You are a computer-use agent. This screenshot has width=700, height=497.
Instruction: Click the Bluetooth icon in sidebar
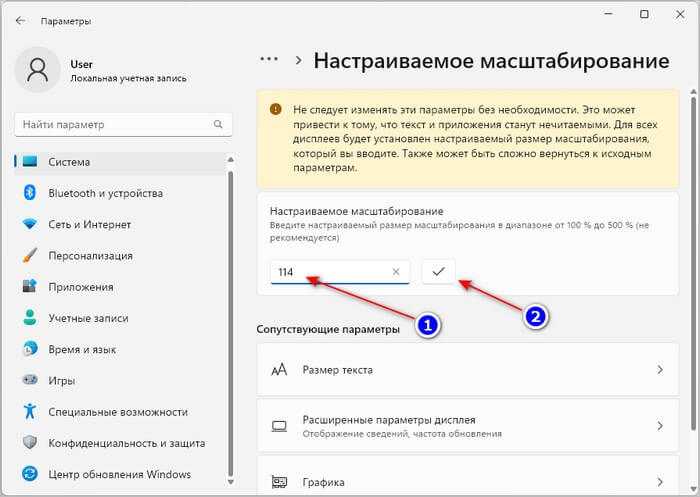coord(29,193)
